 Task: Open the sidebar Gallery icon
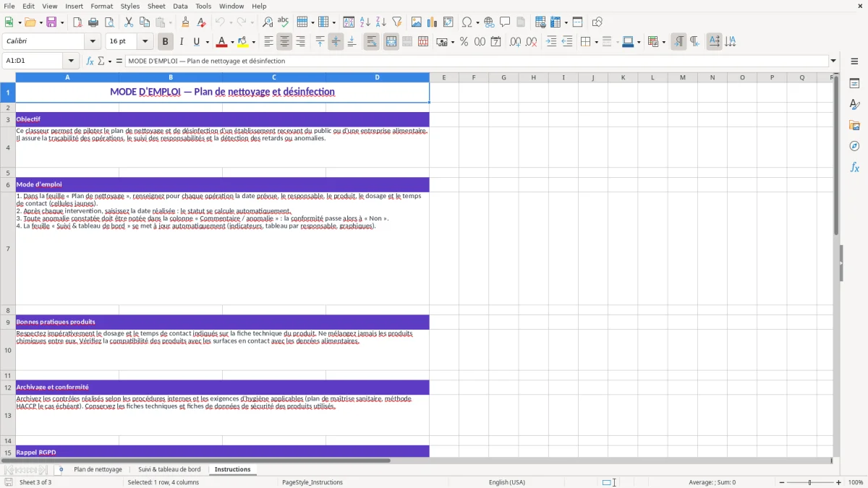click(854, 126)
